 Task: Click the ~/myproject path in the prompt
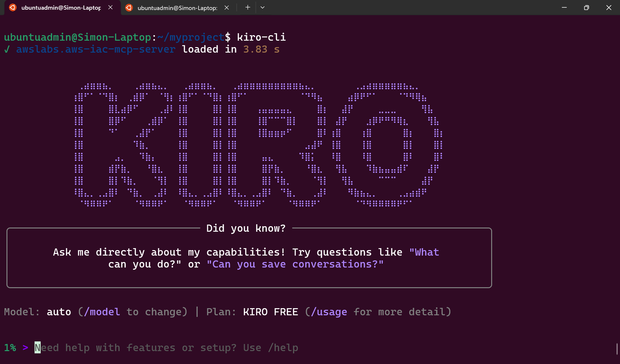(x=191, y=37)
